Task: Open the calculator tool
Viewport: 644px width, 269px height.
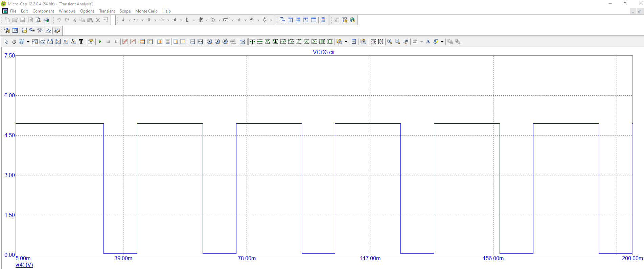Action: pyautogui.click(x=323, y=20)
